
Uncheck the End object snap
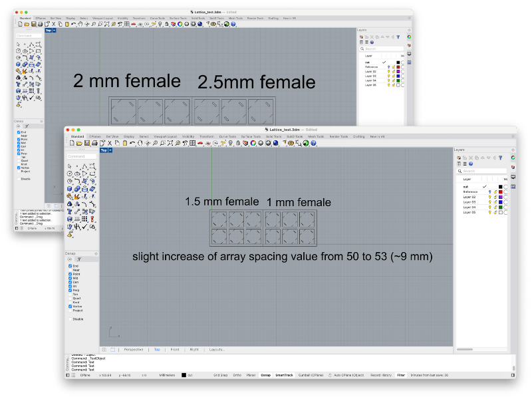point(70,265)
